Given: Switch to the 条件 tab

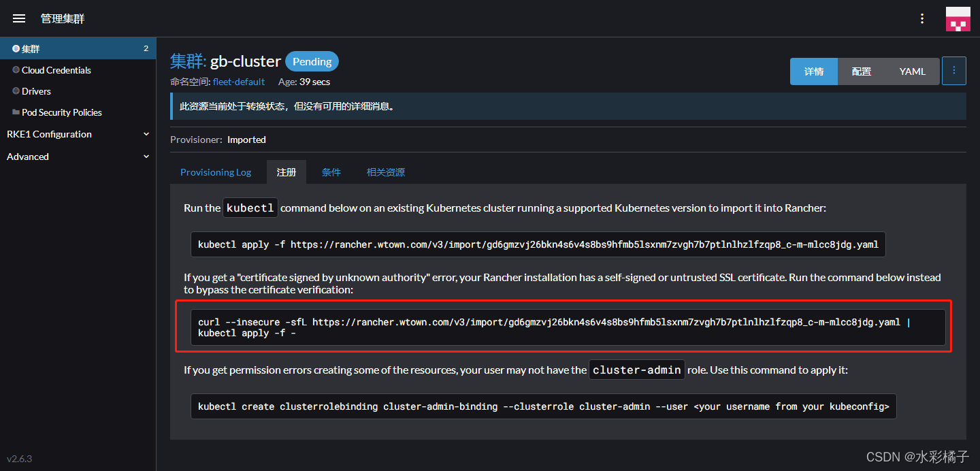Looking at the screenshot, I should click(x=331, y=172).
